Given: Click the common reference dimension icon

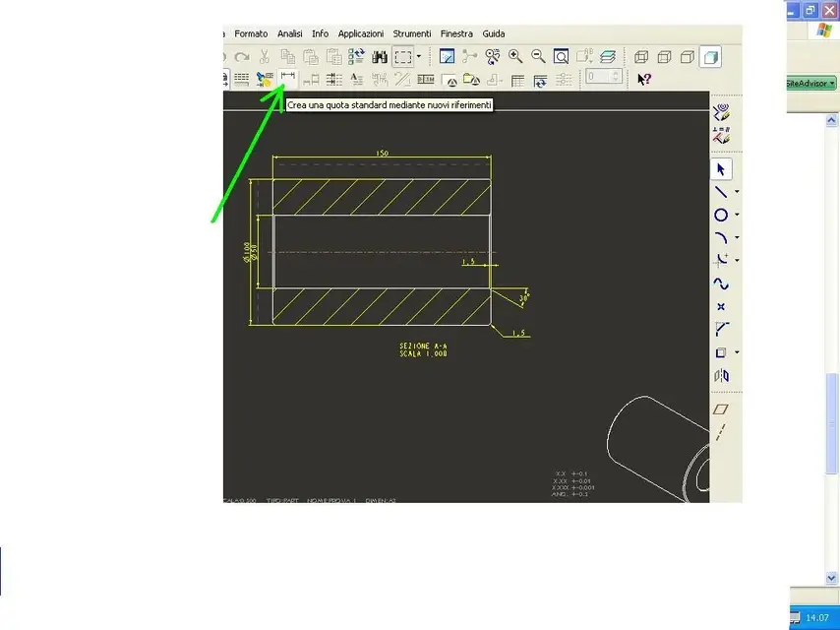Looking at the screenshot, I should click(x=311, y=80).
